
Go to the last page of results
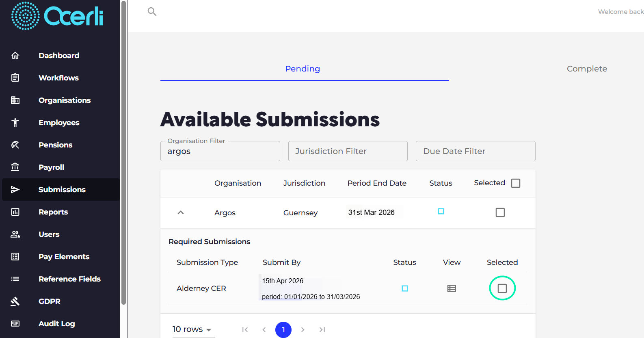pos(322,329)
